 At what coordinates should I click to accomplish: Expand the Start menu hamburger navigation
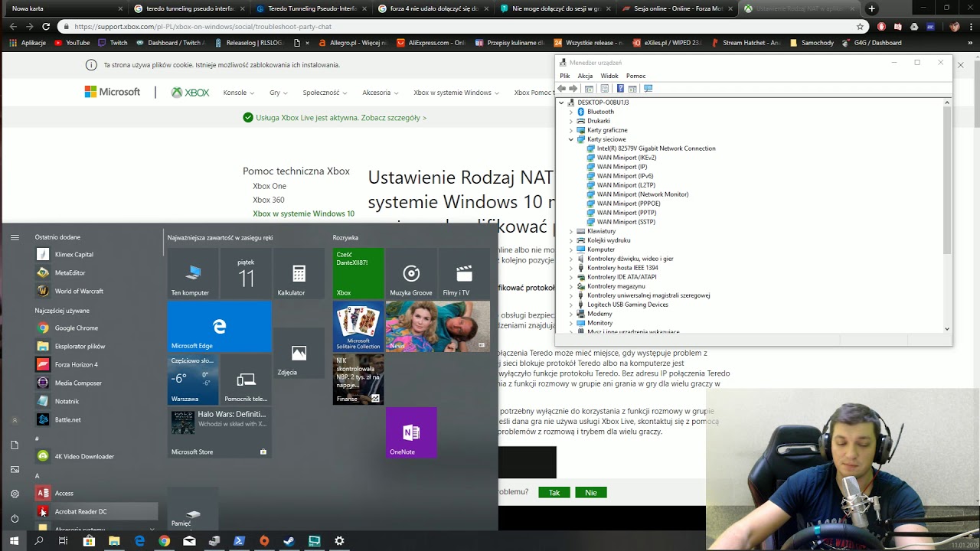[x=15, y=237]
